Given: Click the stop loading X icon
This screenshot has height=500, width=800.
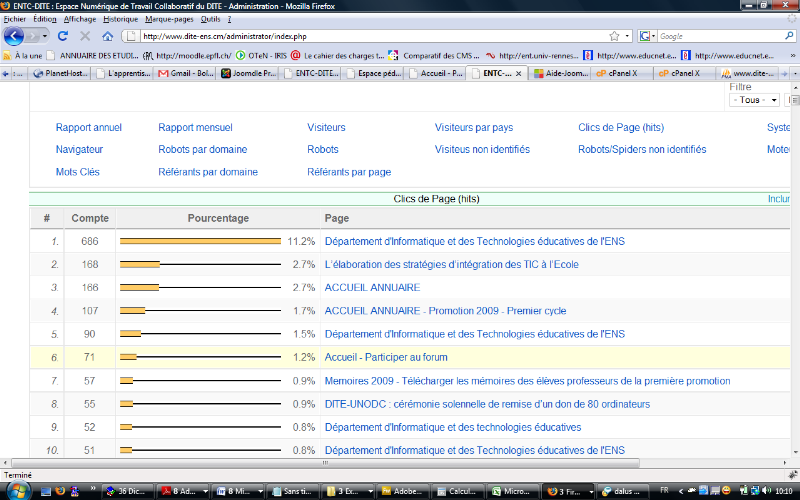Looking at the screenshot, I should (84, 36).
